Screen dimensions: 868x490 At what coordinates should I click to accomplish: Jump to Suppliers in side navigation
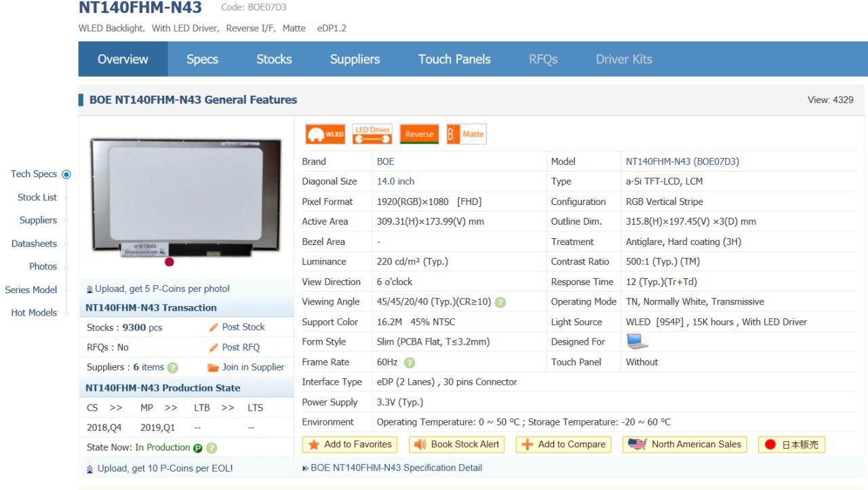(38, 221)
